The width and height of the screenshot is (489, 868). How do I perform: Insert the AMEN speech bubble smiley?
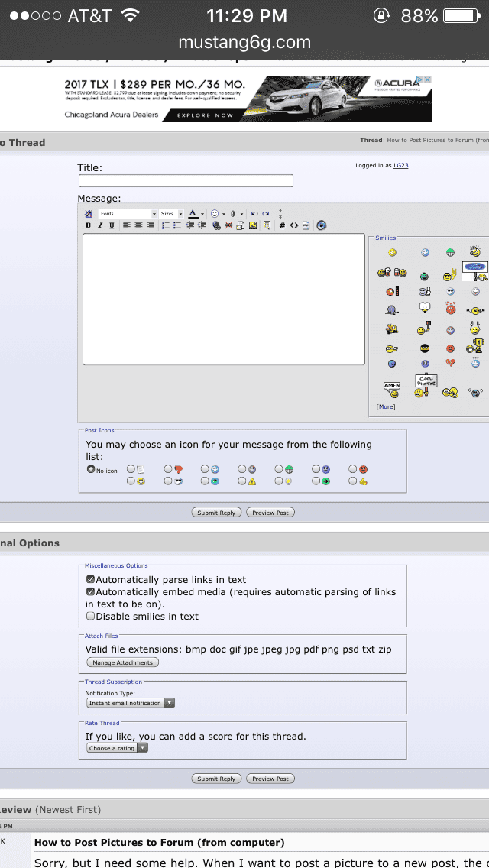391,390
